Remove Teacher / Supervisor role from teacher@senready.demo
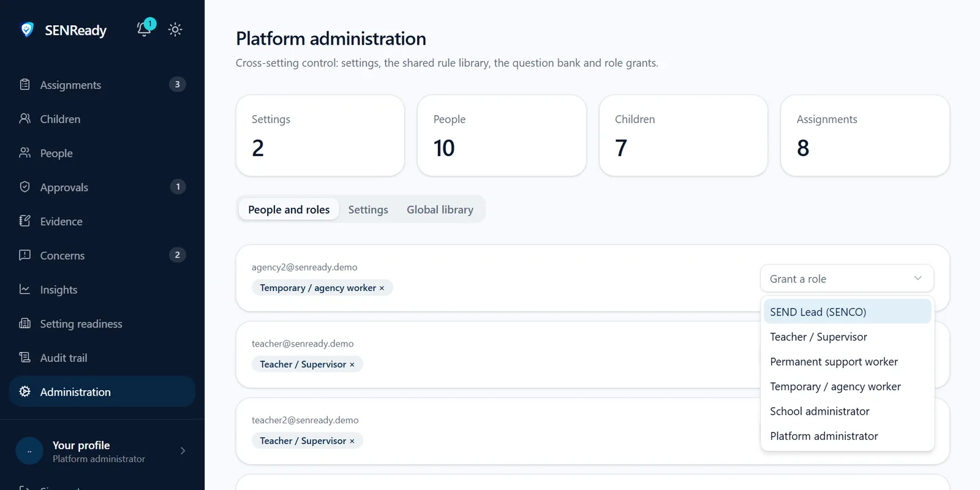 coord(352,364)
